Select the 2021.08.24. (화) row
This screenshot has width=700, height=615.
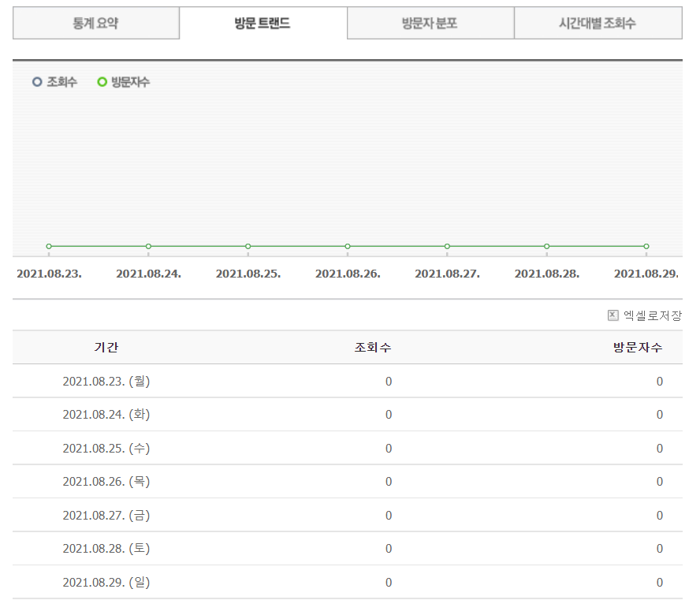tap(348, 415)
